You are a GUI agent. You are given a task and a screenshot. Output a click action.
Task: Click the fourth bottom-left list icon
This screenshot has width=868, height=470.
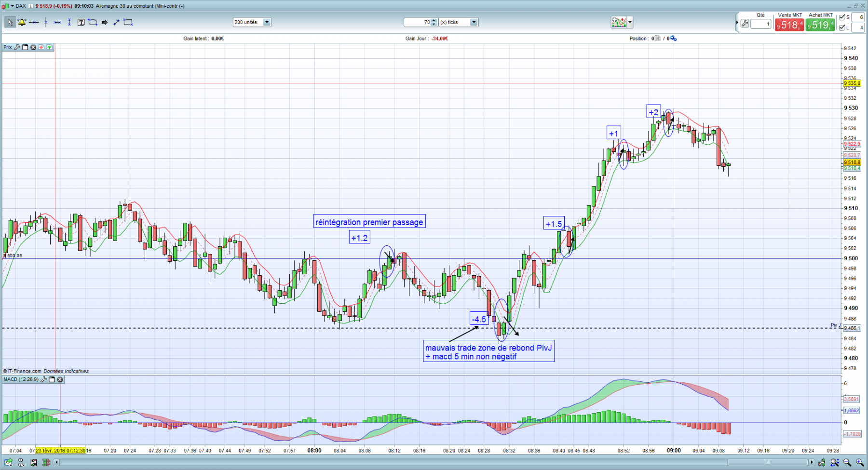tap(46, 462)
